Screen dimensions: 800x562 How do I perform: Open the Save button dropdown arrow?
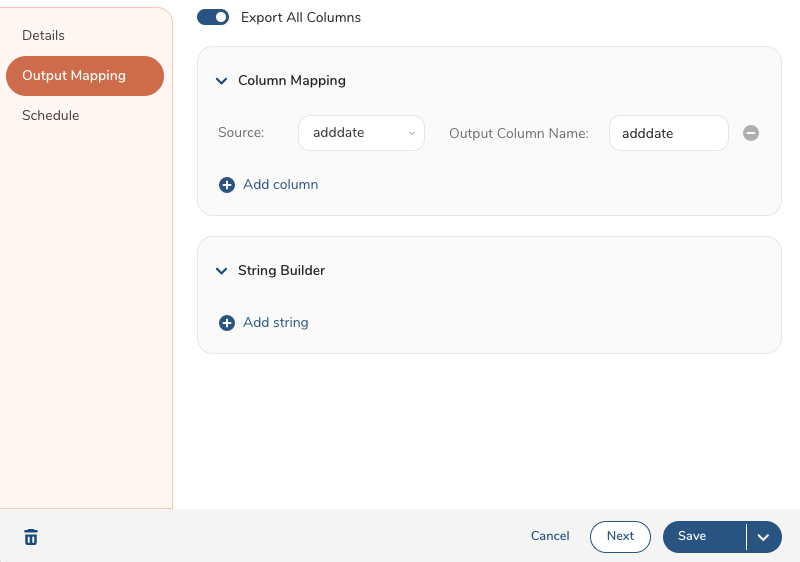click(763, 537)
